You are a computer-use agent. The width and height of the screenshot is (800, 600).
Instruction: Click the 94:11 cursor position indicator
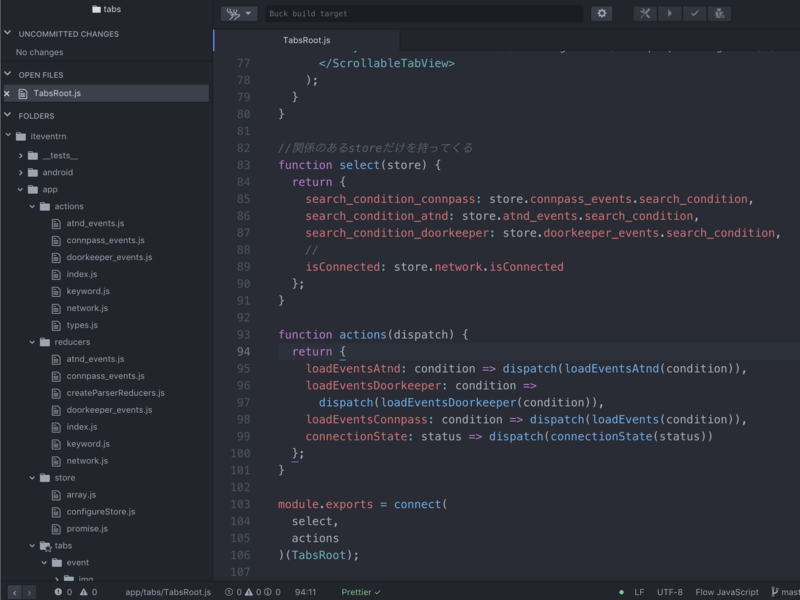pyautogui.click(x=306, y=592)
